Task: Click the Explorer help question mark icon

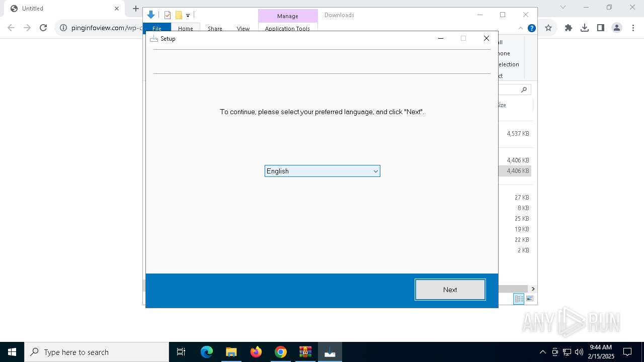Action: [x=531, y=28]
